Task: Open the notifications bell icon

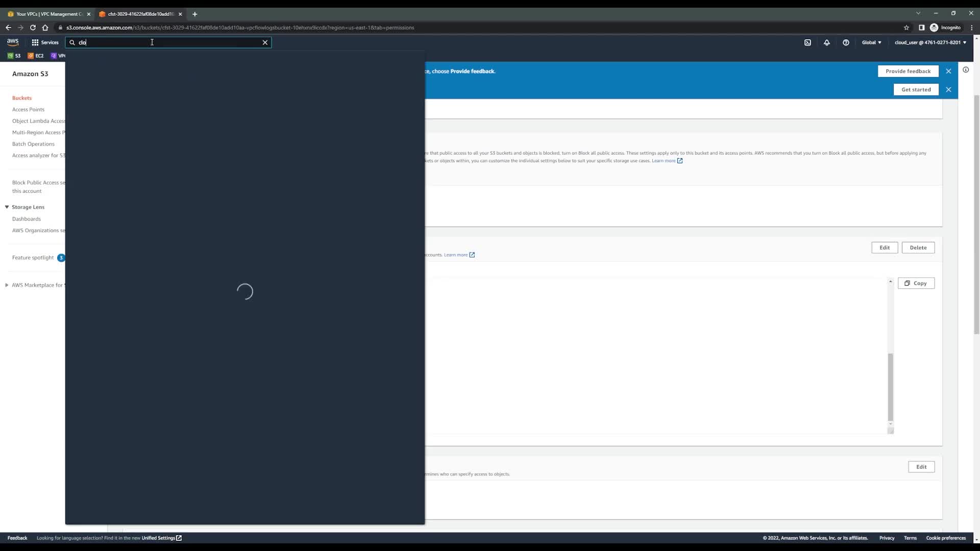Action: pos(826,42)
